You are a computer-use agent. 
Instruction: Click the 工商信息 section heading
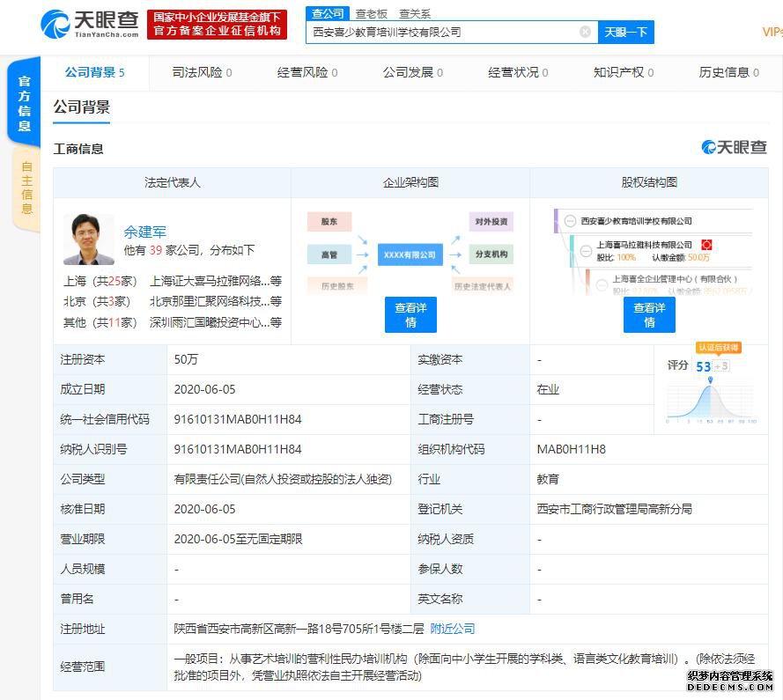pos(78,149)
